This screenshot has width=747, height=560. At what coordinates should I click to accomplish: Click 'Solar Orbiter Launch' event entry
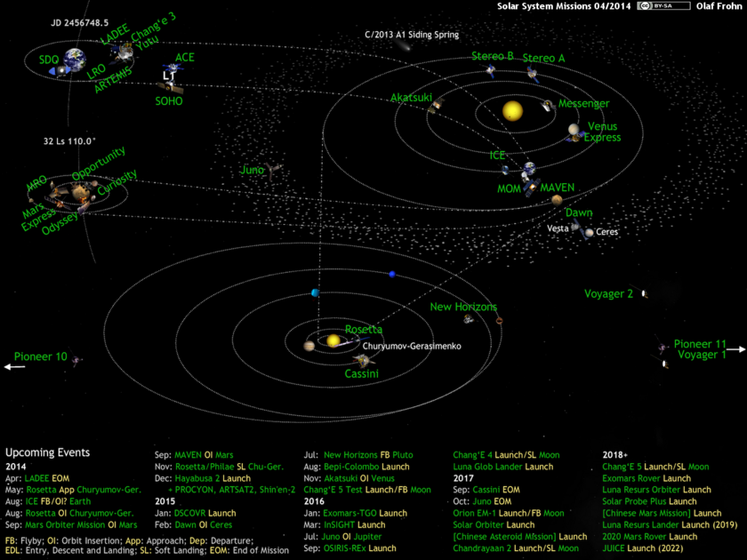(x=494, y=524)
